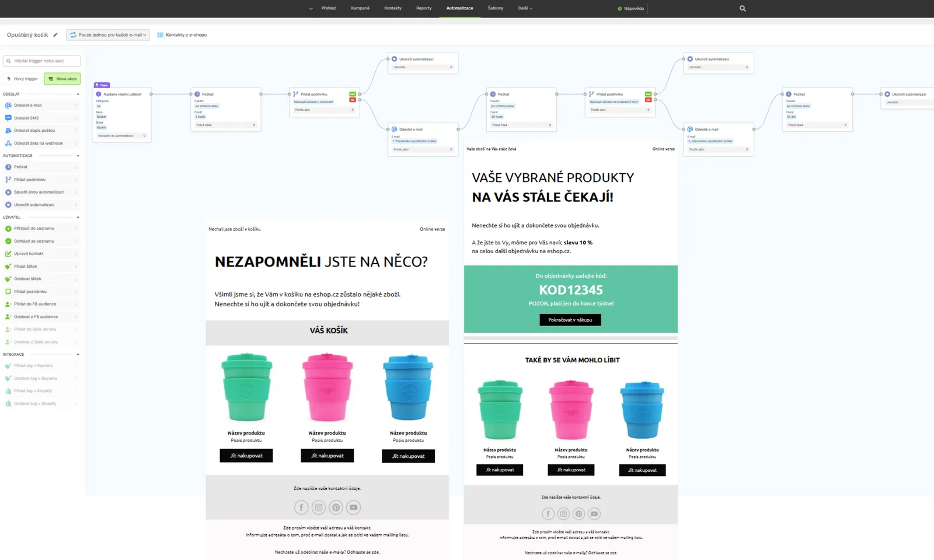This screenshot has width=934, height=560.
Task: Select the Počkat node waiting 2 hodin
Action: point(226,110)
